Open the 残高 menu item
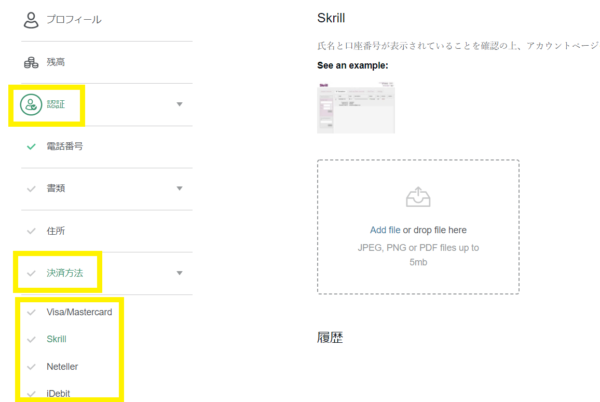Screen dimensions: 600x402 (x=59, y=62)
